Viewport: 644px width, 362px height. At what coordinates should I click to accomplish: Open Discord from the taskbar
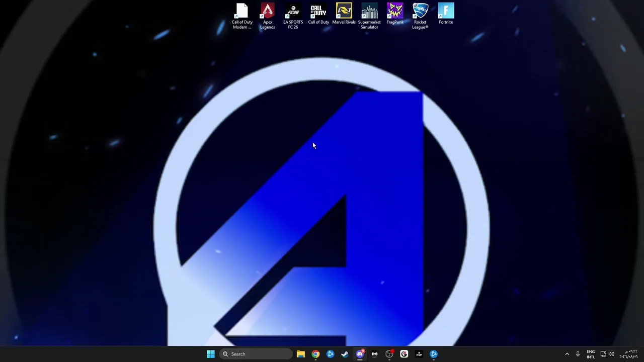click(360, 354)
